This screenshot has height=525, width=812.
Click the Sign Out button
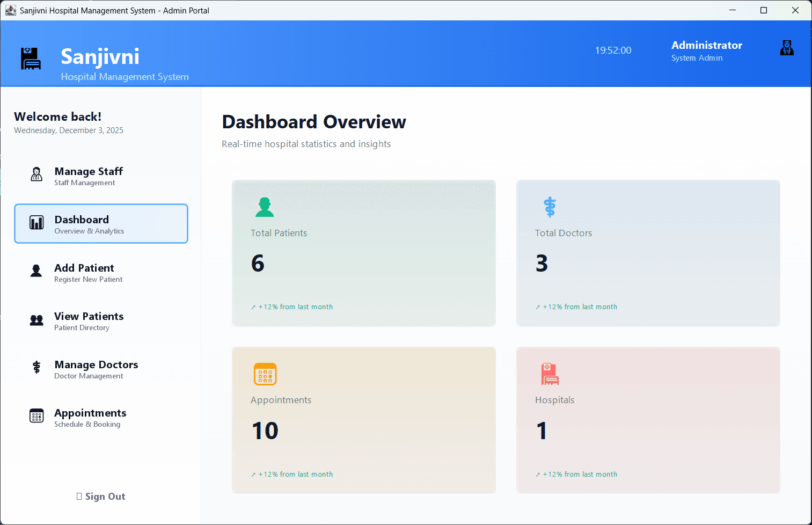101,496
